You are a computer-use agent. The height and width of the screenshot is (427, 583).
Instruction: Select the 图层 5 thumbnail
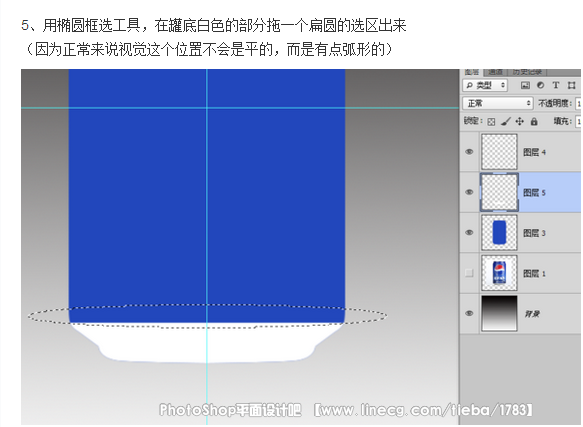(x=499, y=192)
